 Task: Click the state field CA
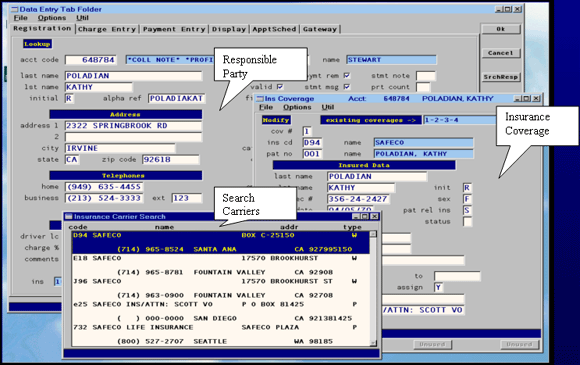(x=72, y=160)
